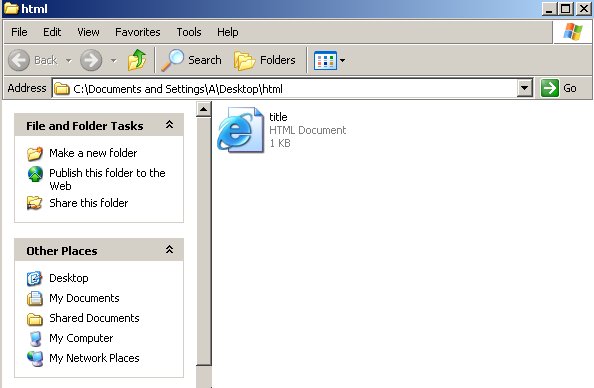Screen dimensions: 594x388
Task: Click the My Computer icon
Action: (x=36, y=339)
